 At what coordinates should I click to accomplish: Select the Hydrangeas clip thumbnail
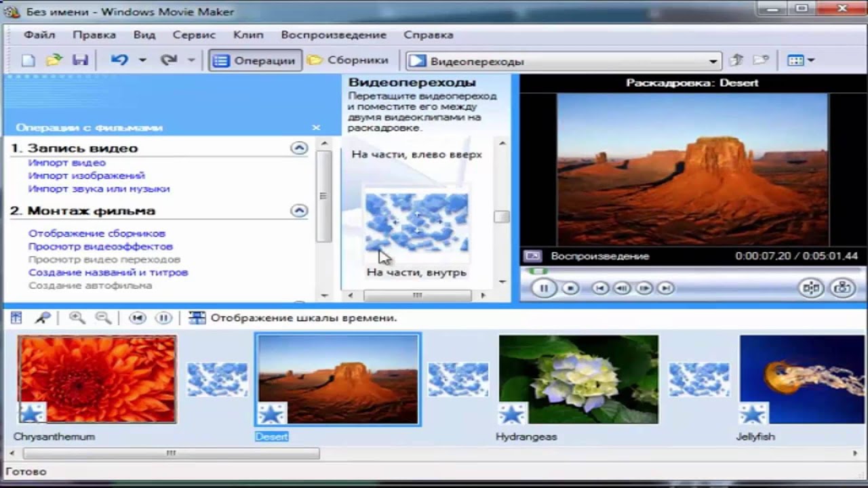tap(578, 379)
